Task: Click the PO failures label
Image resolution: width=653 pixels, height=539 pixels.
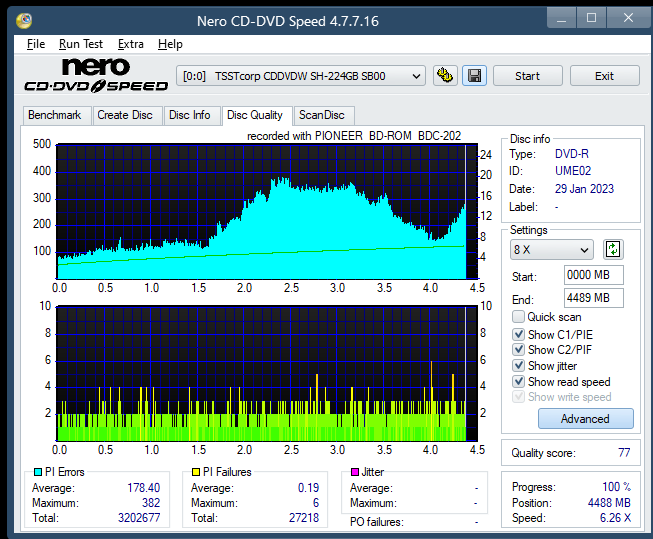Action: coord(376,522)
